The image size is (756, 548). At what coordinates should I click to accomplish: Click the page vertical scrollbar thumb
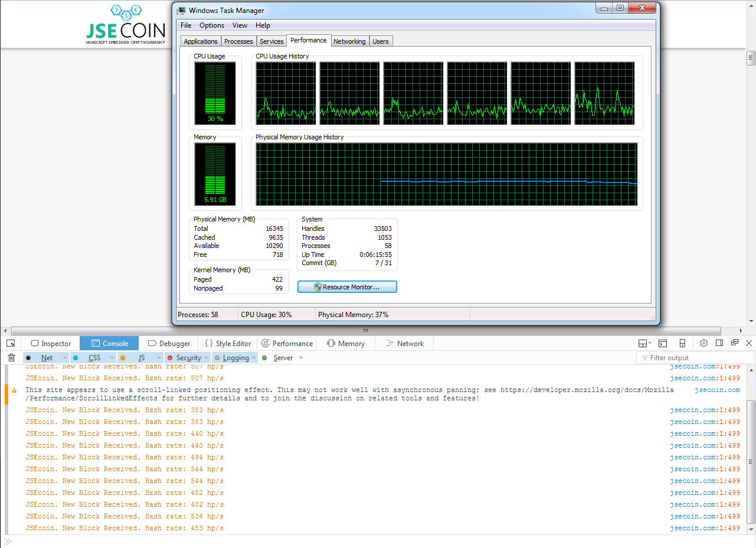[751, 58]
